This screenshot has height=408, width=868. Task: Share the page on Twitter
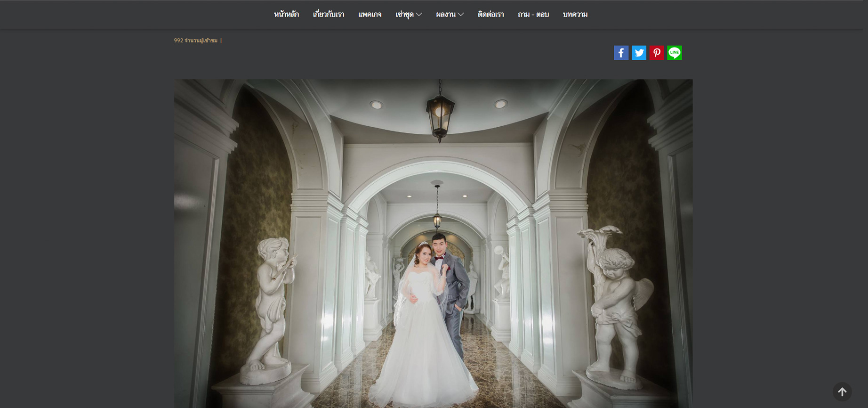point(639,53)
